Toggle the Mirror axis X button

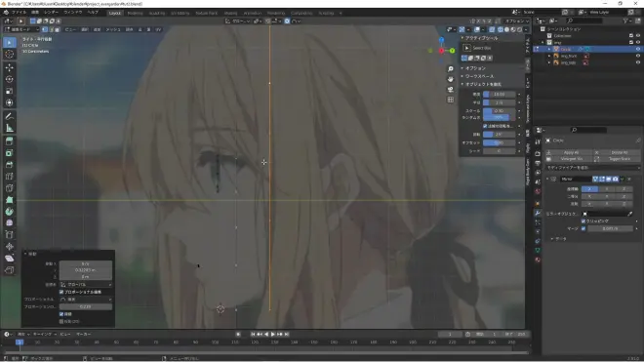(x=589, y=189)
